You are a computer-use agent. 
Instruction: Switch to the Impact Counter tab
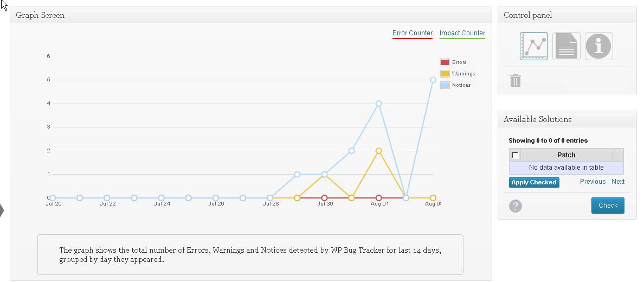click(x=462, y=33)
